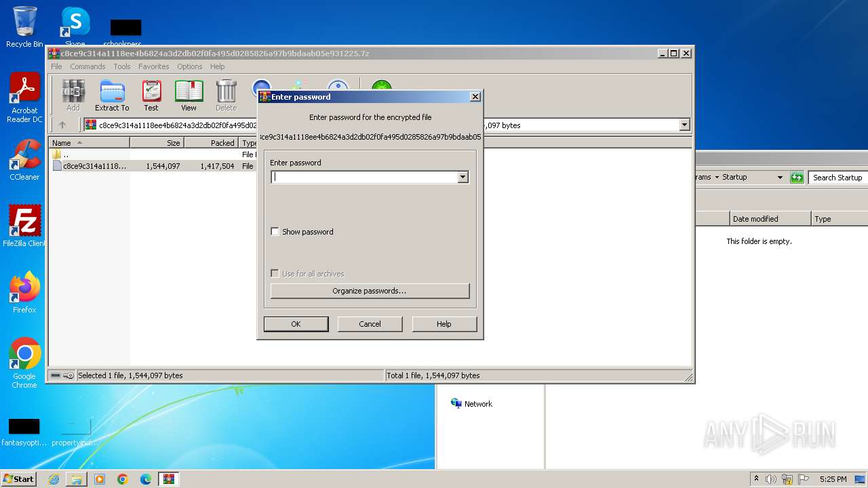The width and height of the screenshot is (868, 488).
Task: Refresh the Startup folder in Explorer
Action: (797, 178)
